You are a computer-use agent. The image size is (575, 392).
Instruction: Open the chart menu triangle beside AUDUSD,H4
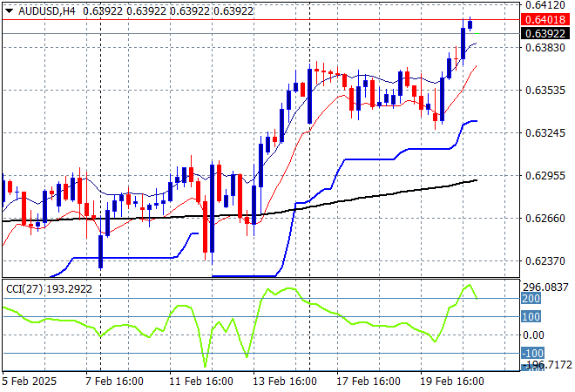9,11
